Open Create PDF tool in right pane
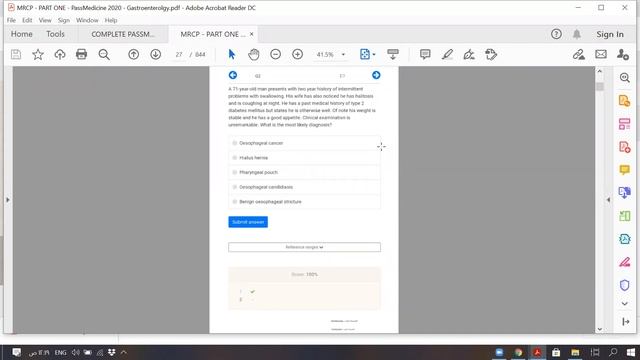Image resolution: width=640 pixels, height=360 pixels. tap(624, 147)
